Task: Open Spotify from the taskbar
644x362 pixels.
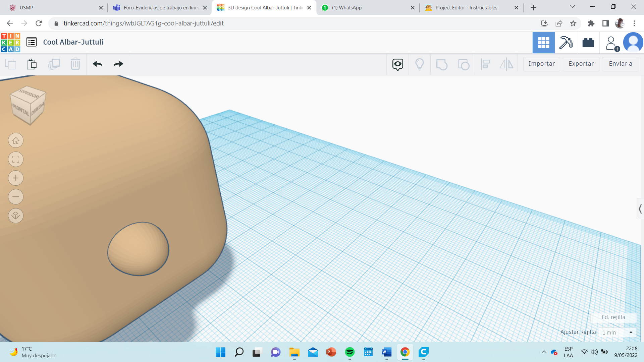Action: 350,352
